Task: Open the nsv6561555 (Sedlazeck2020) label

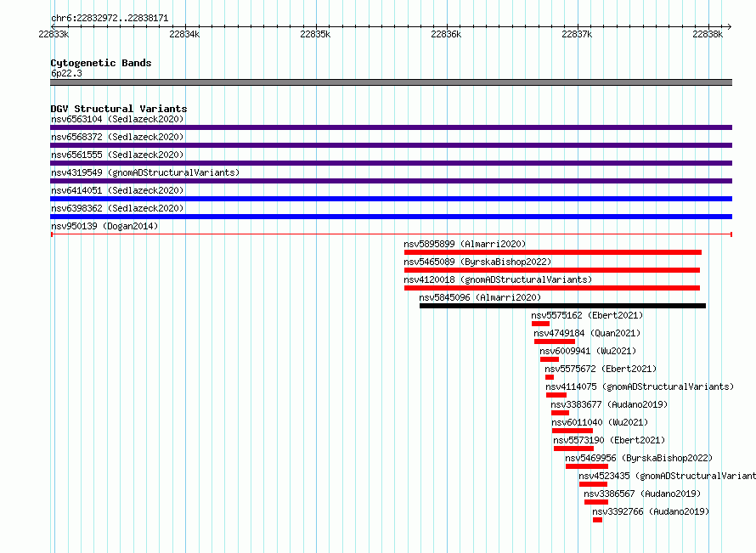Action: pos(117,155)
